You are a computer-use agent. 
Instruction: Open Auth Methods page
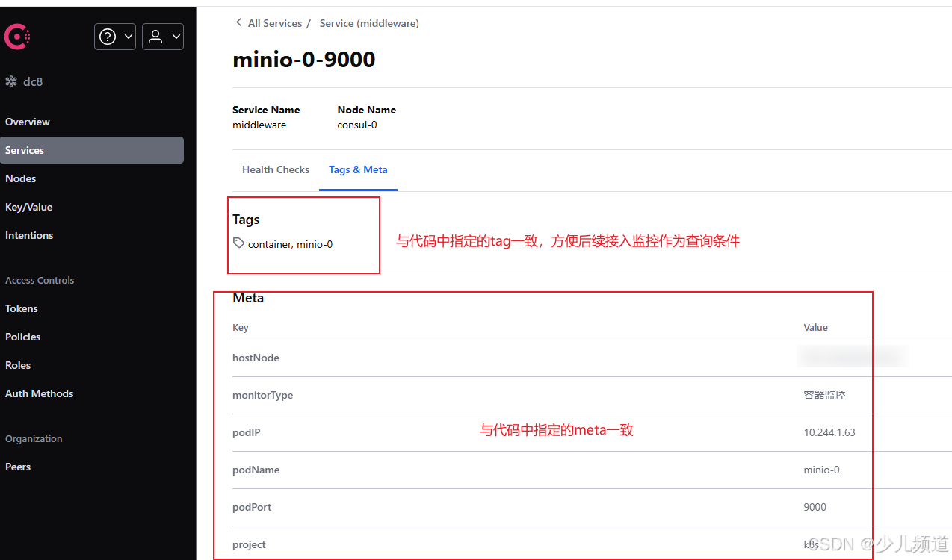pyautogui.click(x=40, y=393)
